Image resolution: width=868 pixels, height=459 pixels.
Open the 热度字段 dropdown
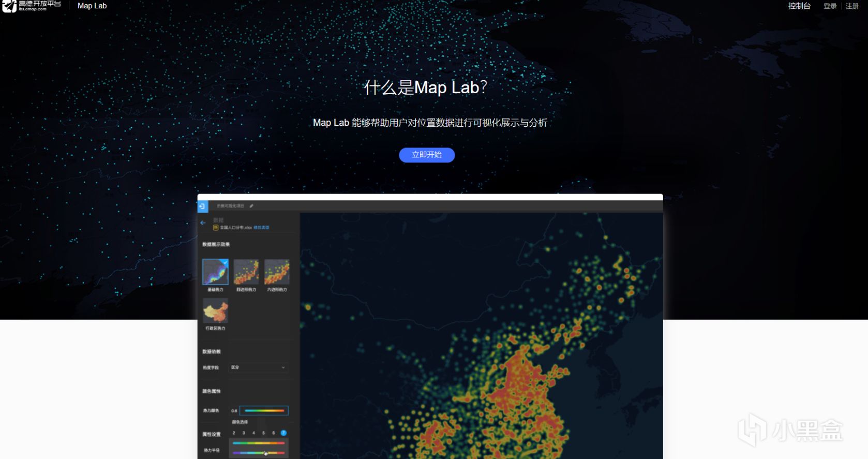pyautogui.click(x=259, y=367)
